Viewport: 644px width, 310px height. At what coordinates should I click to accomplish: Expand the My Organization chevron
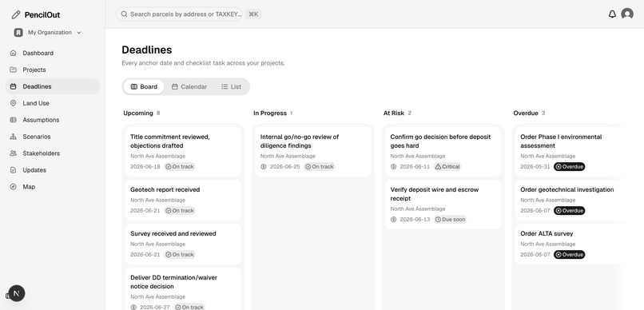pos(79,33)
